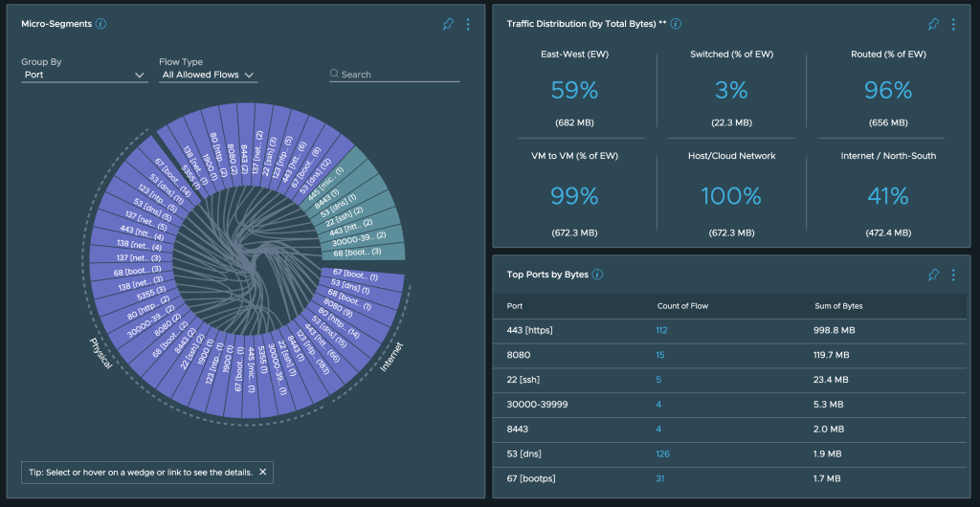The height and width of the screenshot is (507, 980).
Task: Dismiss the tip message with X
Action: 263,473
